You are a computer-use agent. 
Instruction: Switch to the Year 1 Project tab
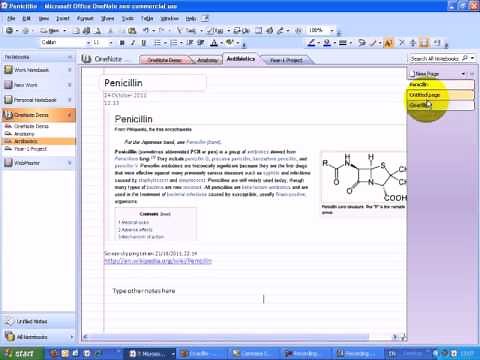tap(286, 60)
